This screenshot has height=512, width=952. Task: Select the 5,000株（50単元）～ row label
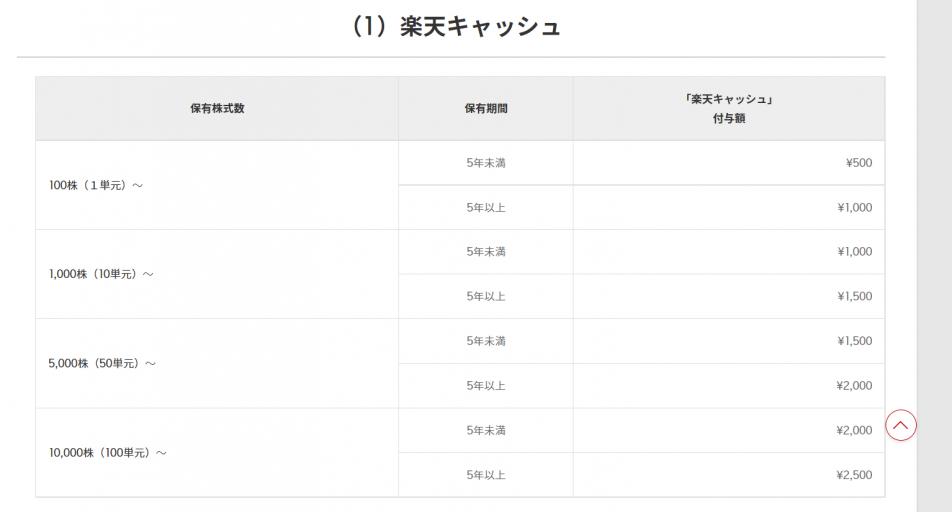pos(102,363)
